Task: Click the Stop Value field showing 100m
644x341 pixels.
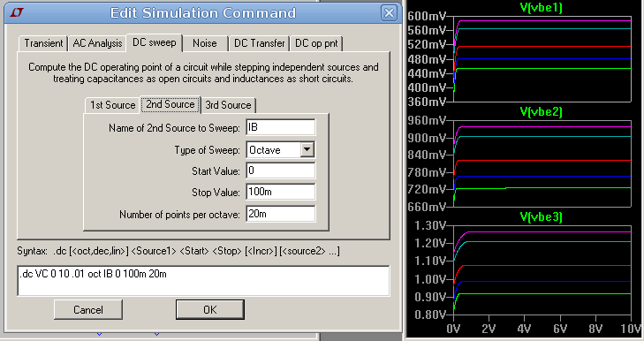Action: tap(281, 192)
